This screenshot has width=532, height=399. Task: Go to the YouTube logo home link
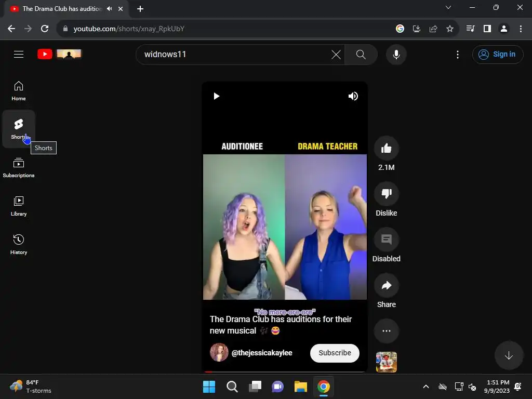pos(59,54)
